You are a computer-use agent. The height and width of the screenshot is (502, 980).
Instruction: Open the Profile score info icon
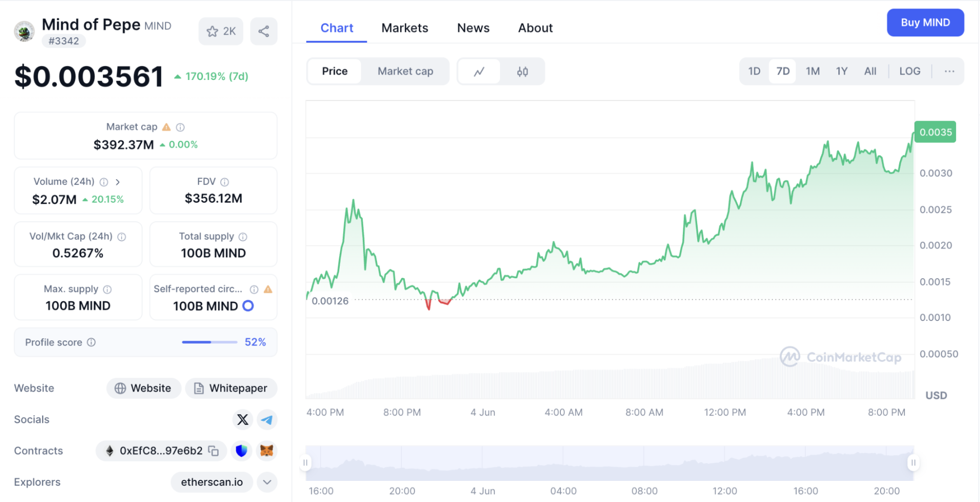tap(91, 342)
